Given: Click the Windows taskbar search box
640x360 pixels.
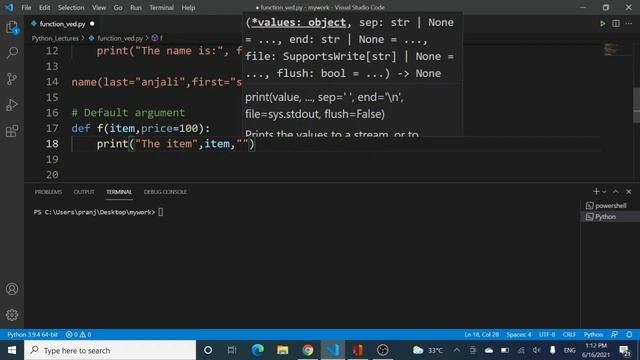Looking at the screenshot, I should click(x=110, y=350).
